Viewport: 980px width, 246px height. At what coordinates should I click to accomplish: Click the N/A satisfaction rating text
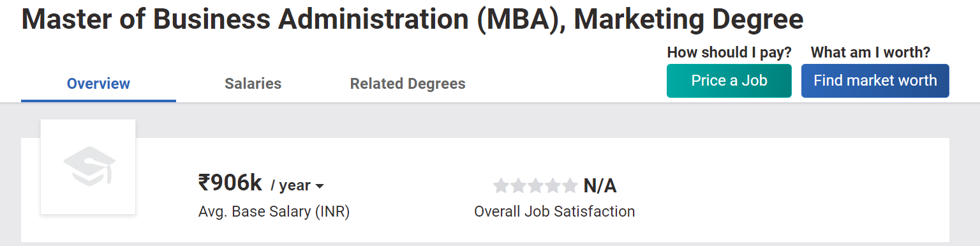(x=600, y=186)
